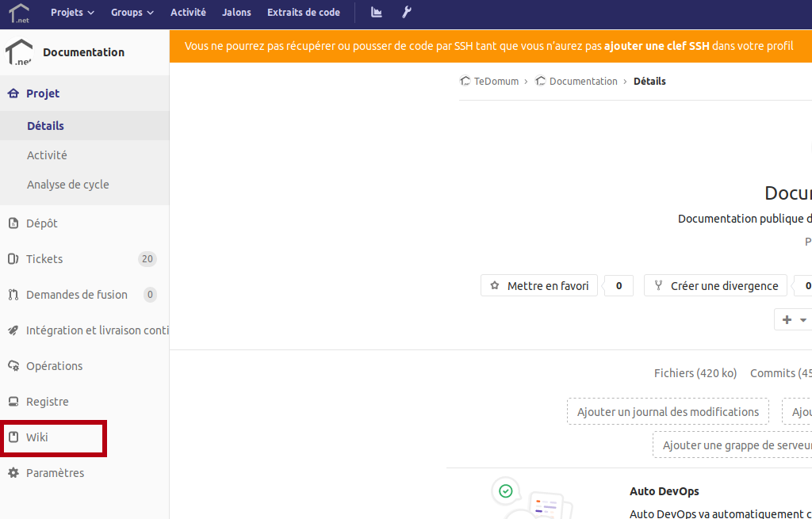Open the Registre section
The width and height of the screenshot is (812, 519).
tap(47, 402)
